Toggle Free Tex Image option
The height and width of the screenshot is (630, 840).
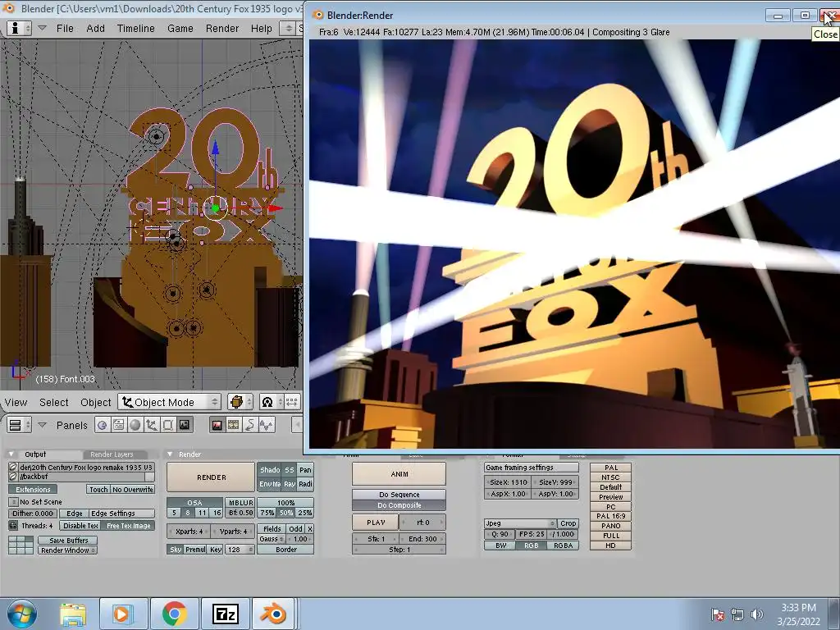[x=129, y=526]
